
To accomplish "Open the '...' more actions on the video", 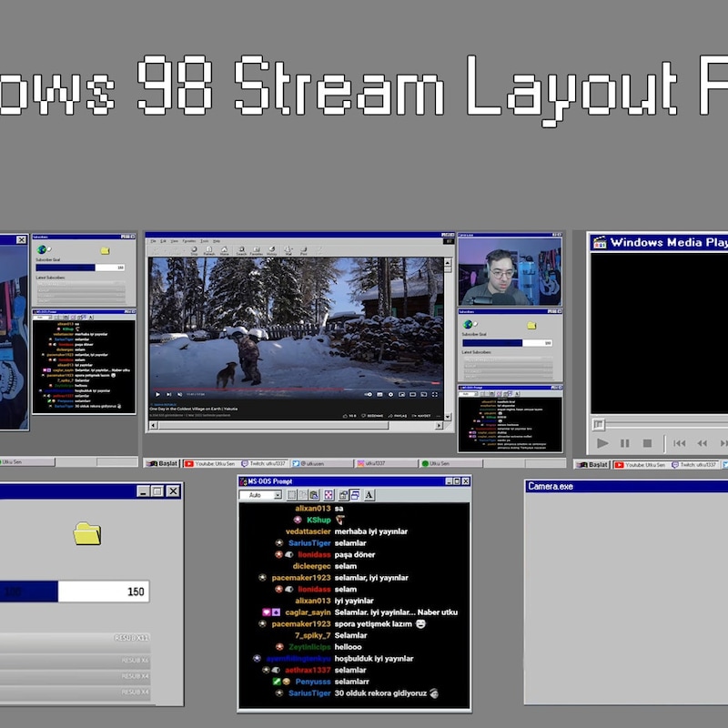I will [438, 415].
